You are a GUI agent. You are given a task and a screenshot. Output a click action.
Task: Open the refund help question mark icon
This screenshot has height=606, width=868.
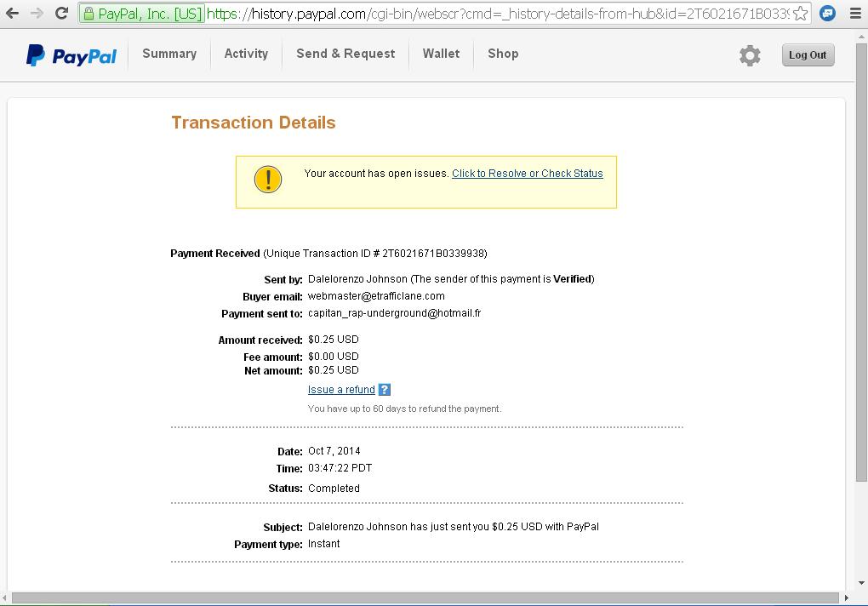(x=385, y=390)
